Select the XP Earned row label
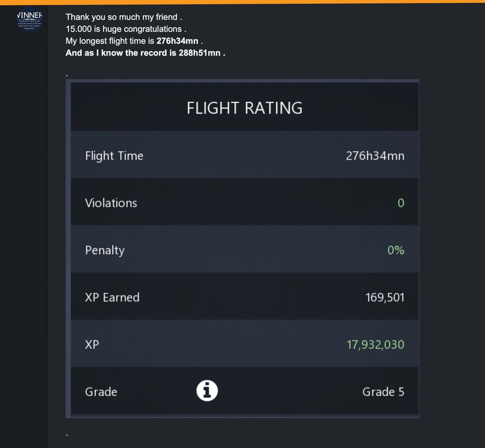Viewport: 485px width, 448px height. pyautogui.click(x=112, y=298)
